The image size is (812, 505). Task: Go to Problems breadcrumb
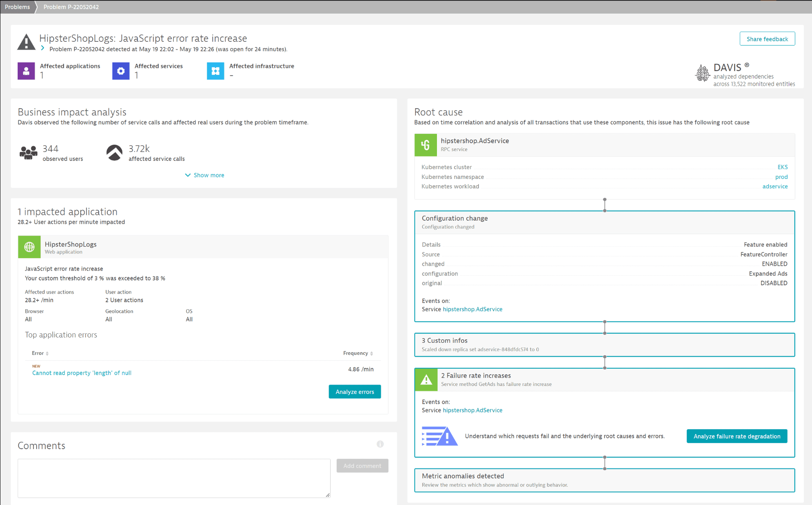17,7
